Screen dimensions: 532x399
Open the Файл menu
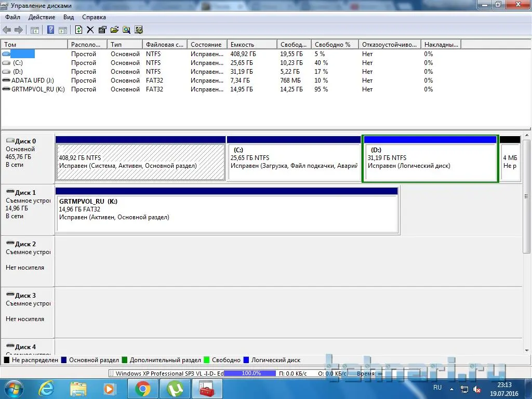pos(12,17)
